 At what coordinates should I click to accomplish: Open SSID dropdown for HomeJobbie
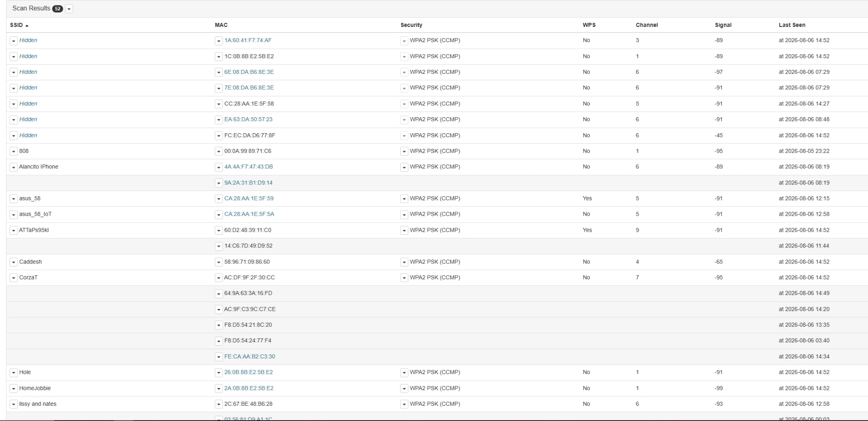pyautogui.click(x=13, y=388)
